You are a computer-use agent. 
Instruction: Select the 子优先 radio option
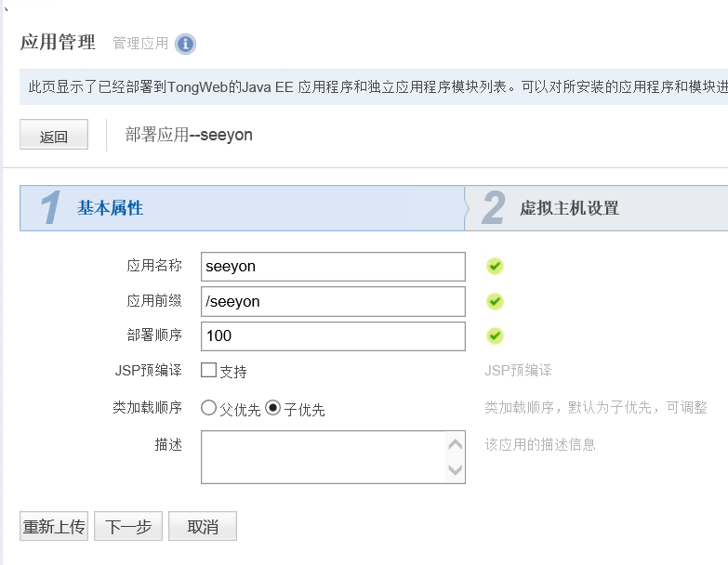[273, 408]
